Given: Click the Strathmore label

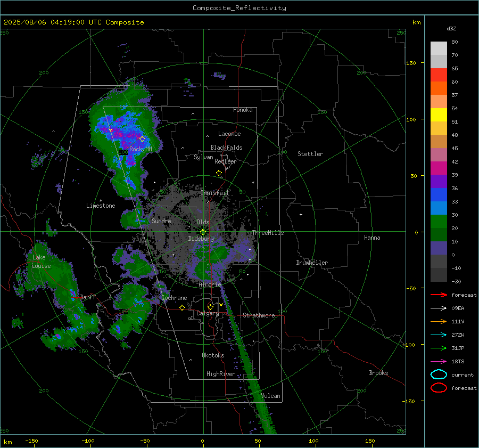Looking at the screenshot, I should (259, 315).
